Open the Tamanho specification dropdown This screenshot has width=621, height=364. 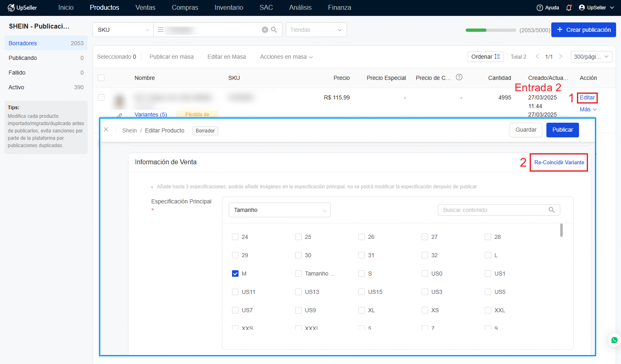(x=280, y=210)
